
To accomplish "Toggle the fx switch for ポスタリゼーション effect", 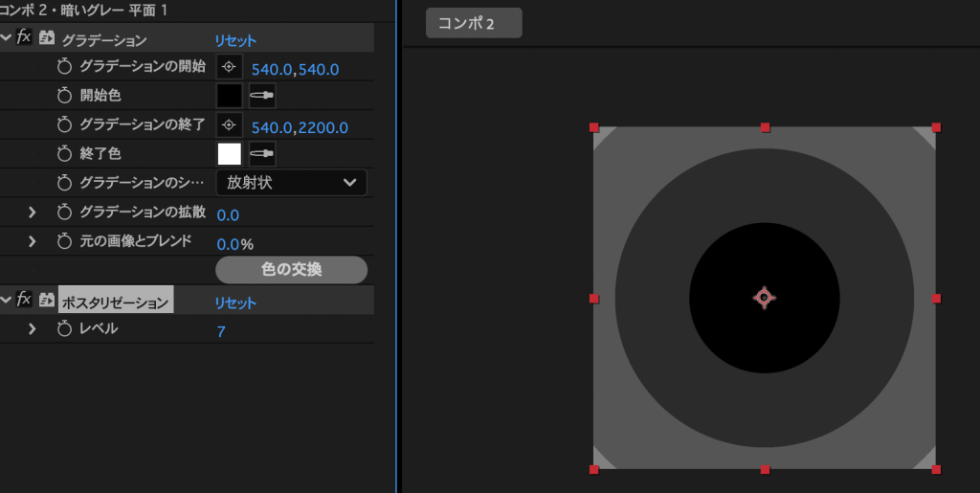I will point(25,301).
